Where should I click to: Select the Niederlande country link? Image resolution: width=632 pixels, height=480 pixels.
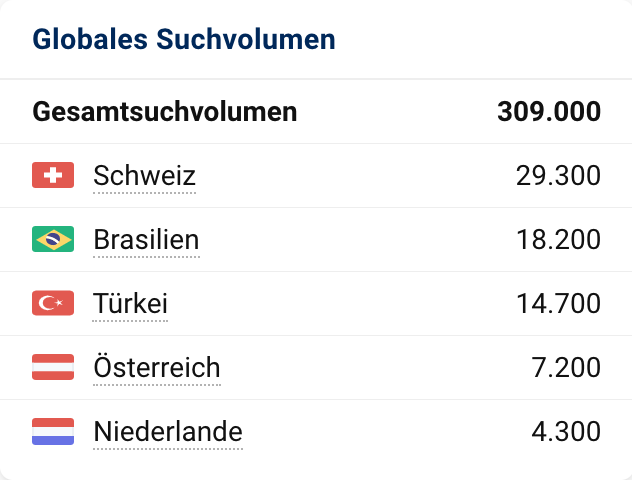(167, 433)
